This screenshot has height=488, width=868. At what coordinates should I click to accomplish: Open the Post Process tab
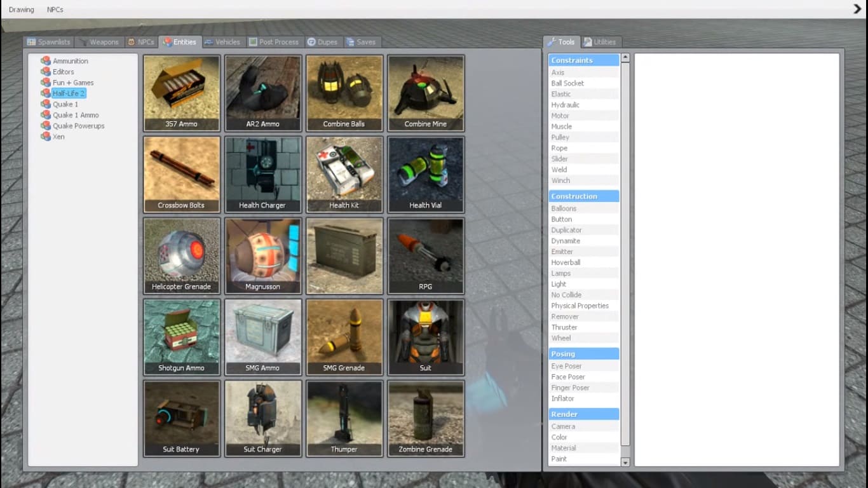[274, 42]
